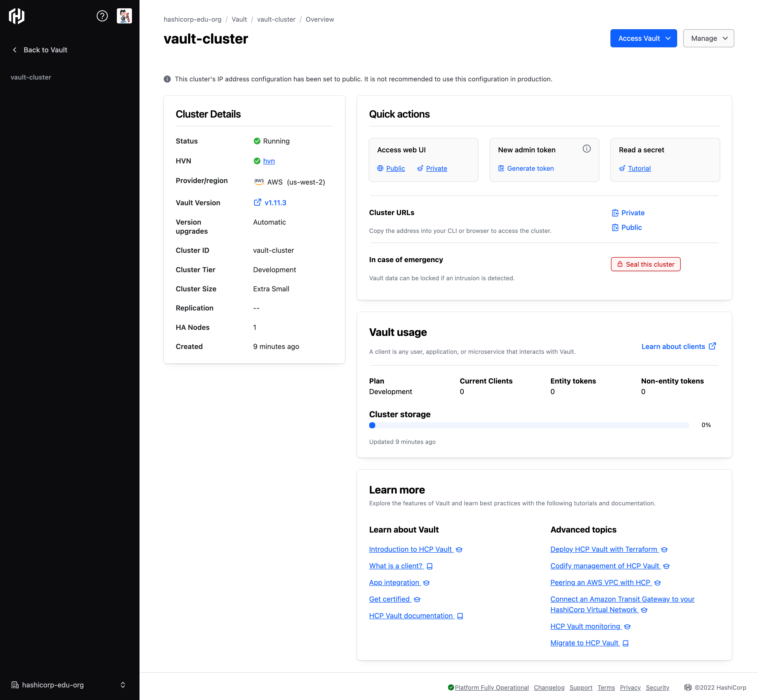Click the icon after Introduction to HCP Vault
758x700 pixels.
pyautogui.click(x=459, y=550)
